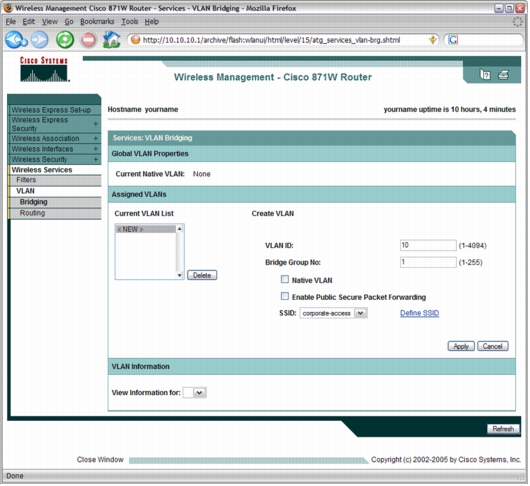The width and height of the screenshot is (530, 486).
Task: Click the red stop loading icon
Action: [x=89, y=40]
